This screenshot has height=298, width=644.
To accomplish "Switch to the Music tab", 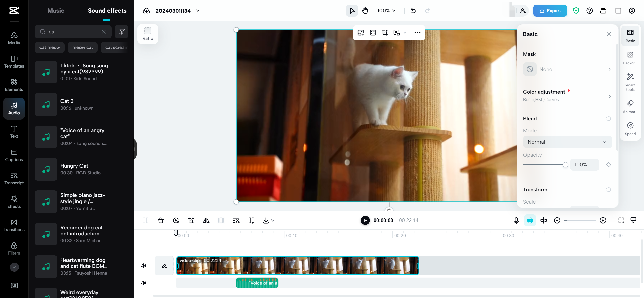I will [56, 11].
